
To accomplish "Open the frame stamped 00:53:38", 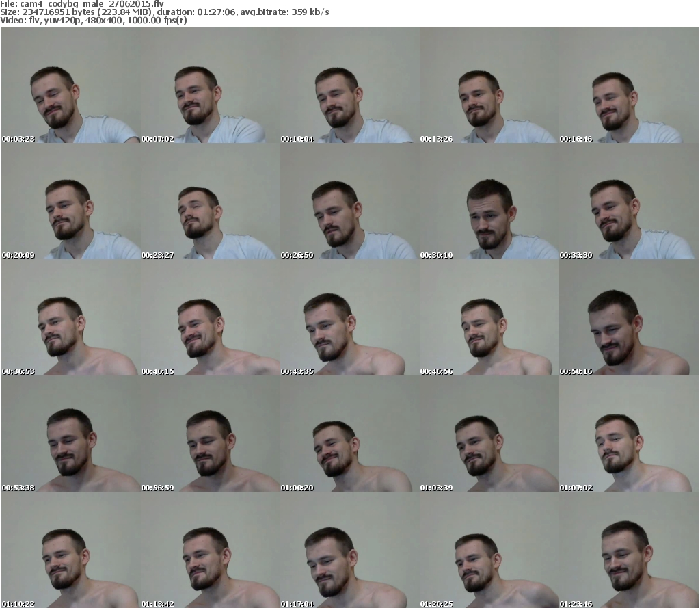I will coord(71,434).
